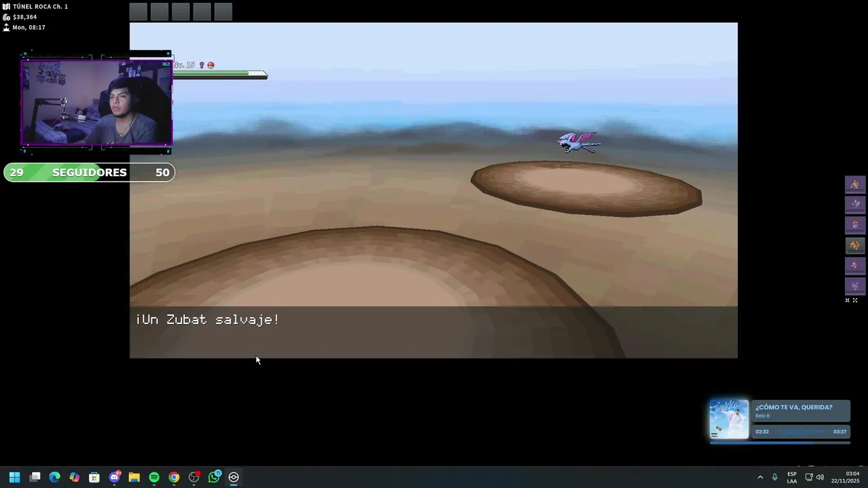This screenshot has width=868, height=488.
Task: Open the network status tray icon
Action: point(809,477)
